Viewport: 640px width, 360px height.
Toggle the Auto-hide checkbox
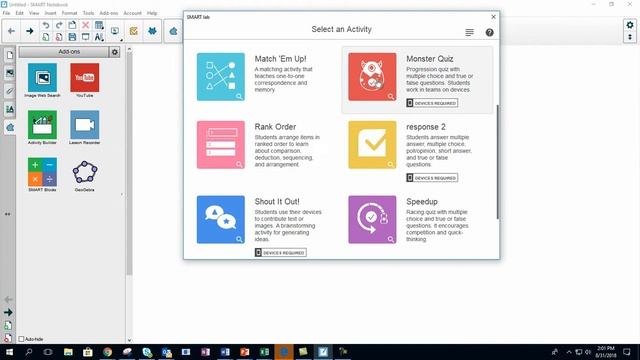22,339
